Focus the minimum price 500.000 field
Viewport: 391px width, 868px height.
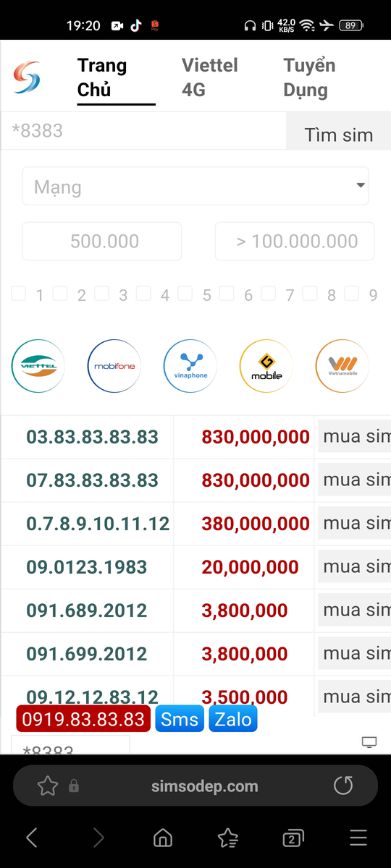[x=102, y=241]
